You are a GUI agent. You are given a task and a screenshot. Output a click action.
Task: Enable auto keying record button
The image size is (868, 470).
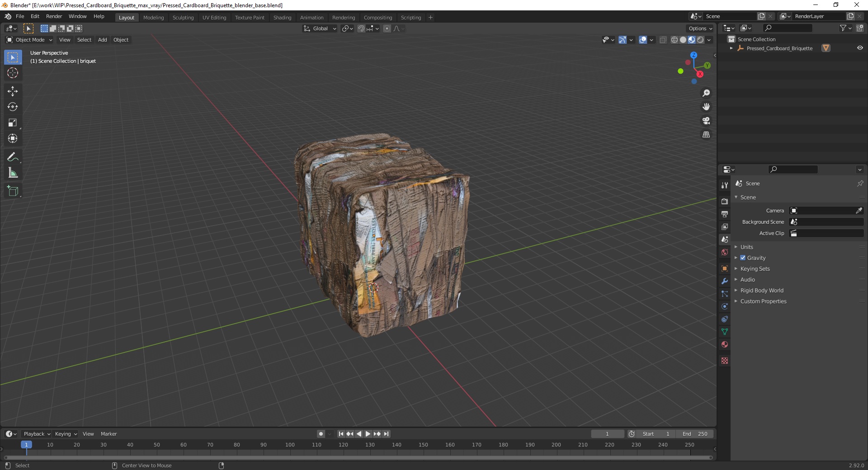321,434
